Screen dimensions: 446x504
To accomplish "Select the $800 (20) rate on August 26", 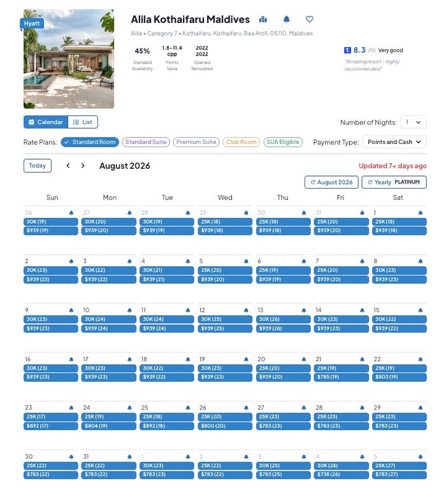I will point(225,426).
